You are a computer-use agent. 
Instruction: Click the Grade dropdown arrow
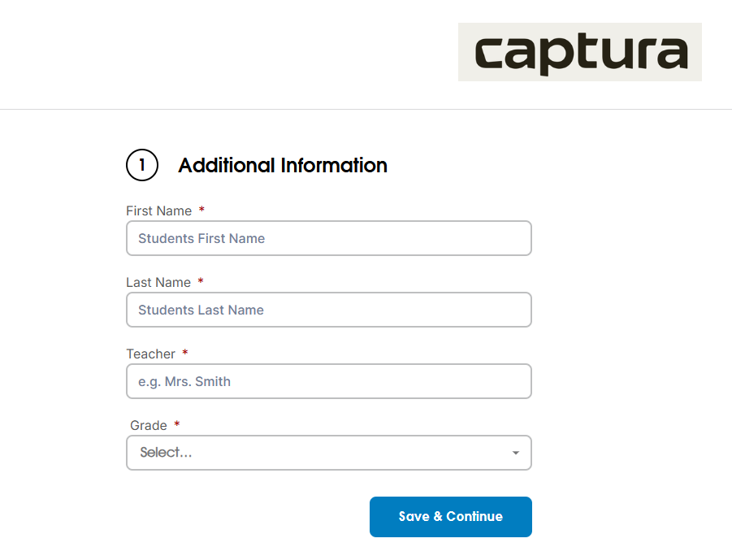click(x=515, y=453)
